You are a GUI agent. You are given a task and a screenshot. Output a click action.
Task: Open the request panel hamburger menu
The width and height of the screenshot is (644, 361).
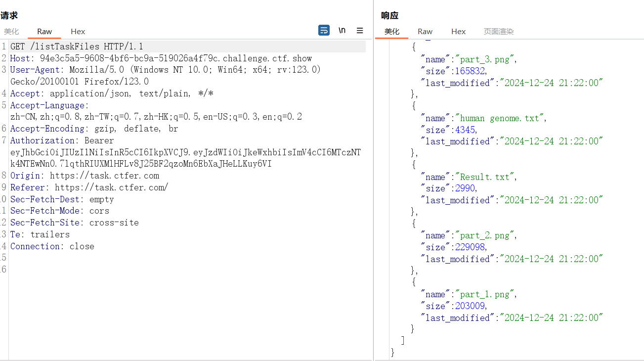(x=360, y=31)
